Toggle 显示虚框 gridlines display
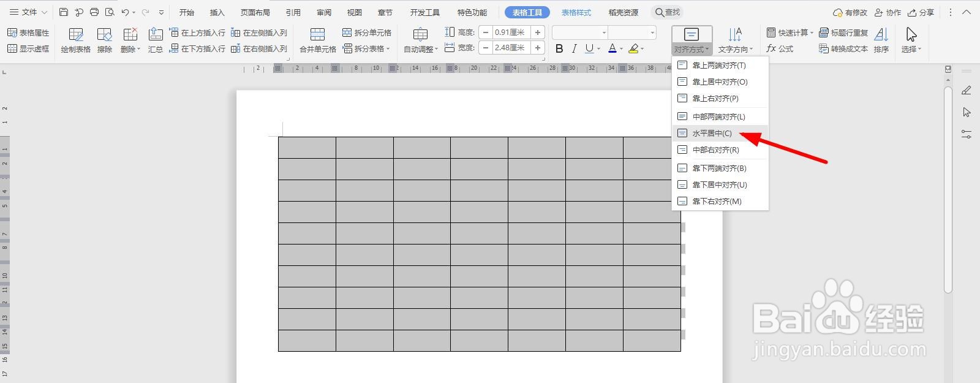 click(x=28, y=48)
